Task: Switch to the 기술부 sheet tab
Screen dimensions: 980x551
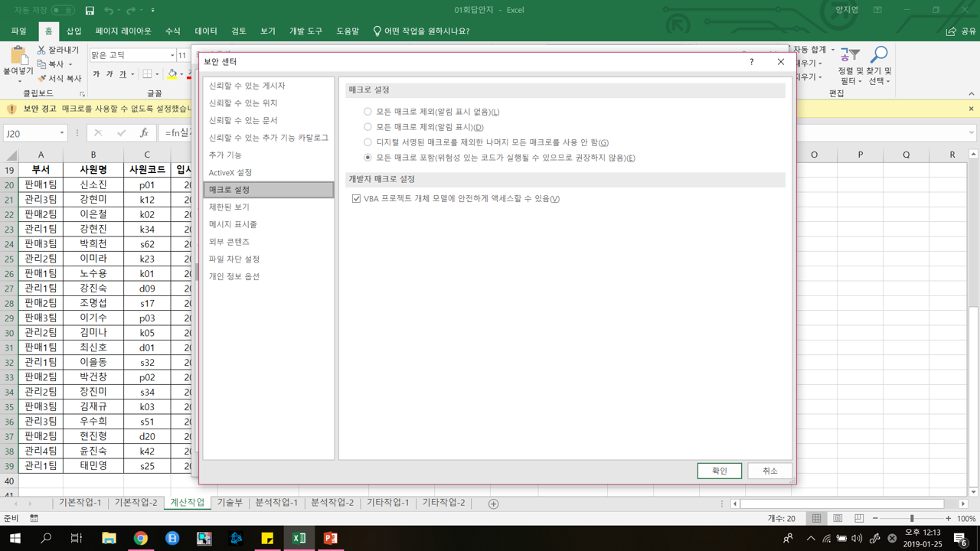Action: click(x=230, y=503)
